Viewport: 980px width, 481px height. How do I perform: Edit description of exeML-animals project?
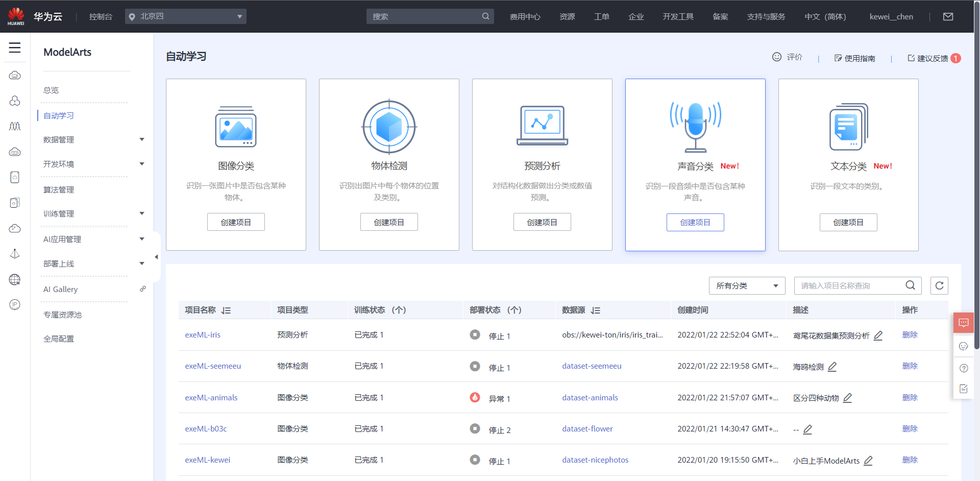(848, 398)
